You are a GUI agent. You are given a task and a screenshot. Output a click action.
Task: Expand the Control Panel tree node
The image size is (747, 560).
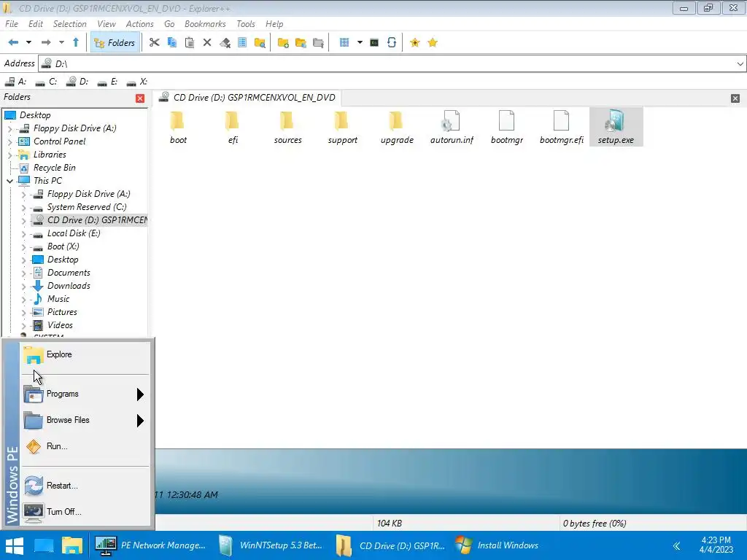tap(9, 141)
